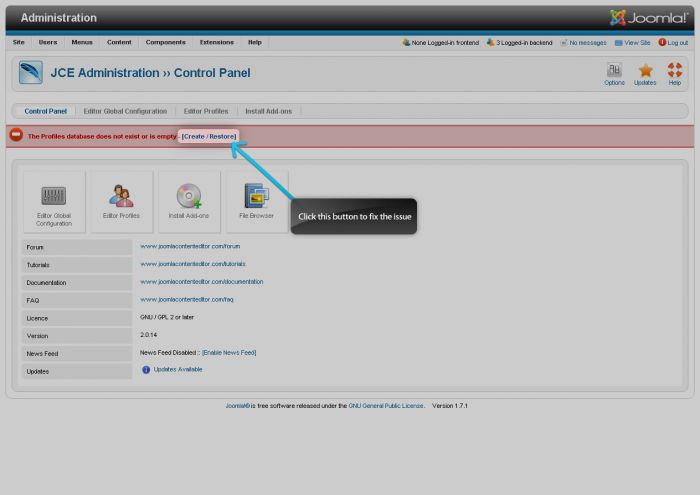This screenshot has width=700, height=495.
Task: Click the [Create / Restore] link
Action: coord(209,137)
